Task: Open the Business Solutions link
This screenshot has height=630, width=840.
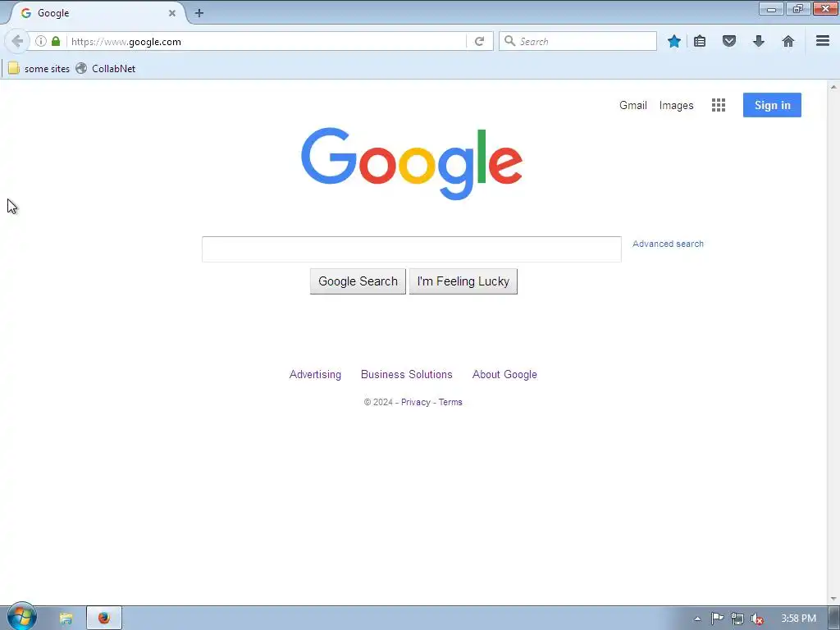Action: tap(407, 374)
